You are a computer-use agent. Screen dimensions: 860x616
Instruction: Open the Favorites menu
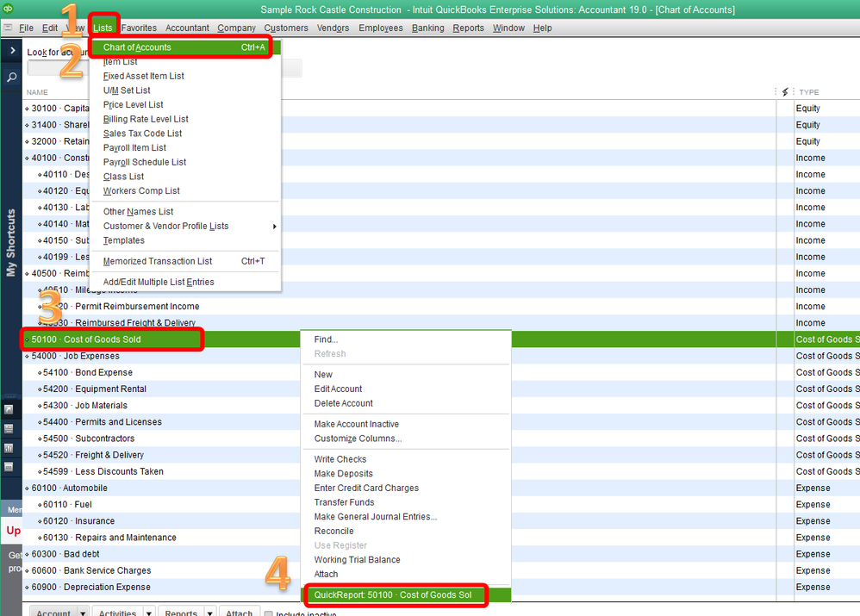tap(139, 28)
